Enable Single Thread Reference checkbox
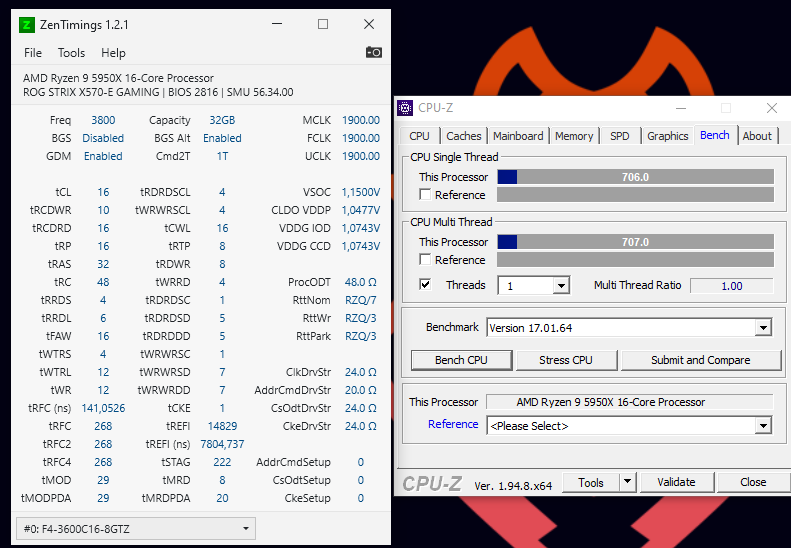This screenshot has height=548, width=791. tap(425, 195)
